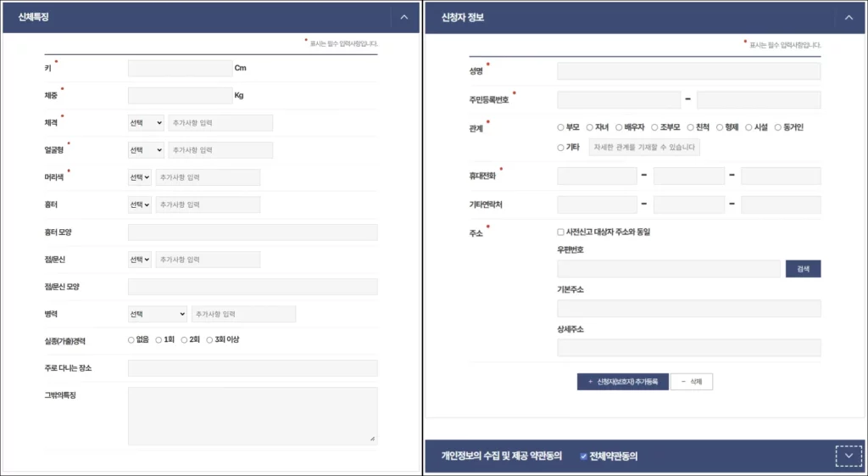
Task: Click the 신청자 정보 panel title
Action: (x=463, y=18)
